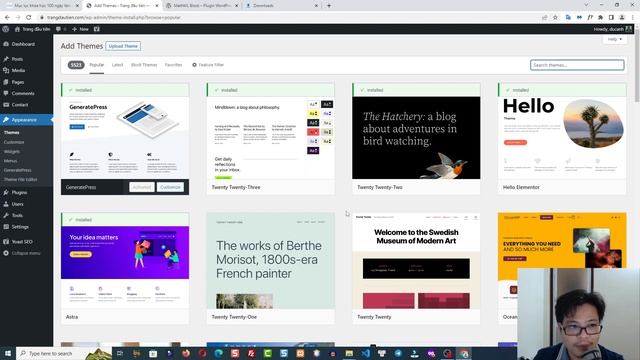Image resolution: width=640 pixels, height=360 pixels.
Task: Close the Downloads browser tab
Action: click(316, 6)
